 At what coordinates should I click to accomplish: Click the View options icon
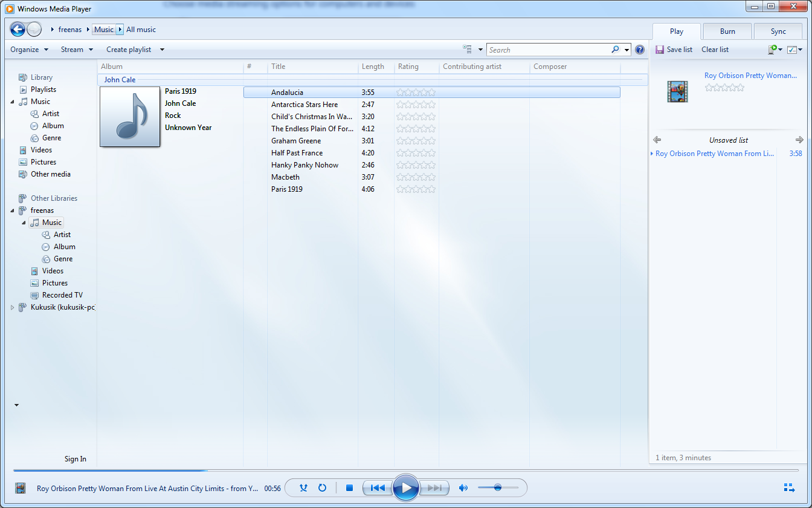point(467,50)
